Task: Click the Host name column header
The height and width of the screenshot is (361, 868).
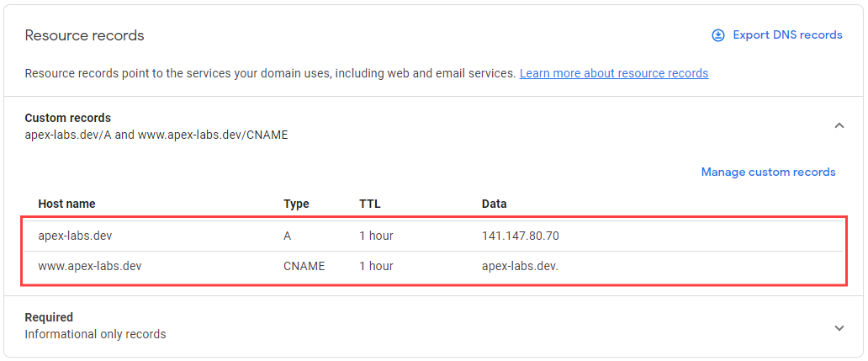Action: pyautogui.click(x=66, y=204)
